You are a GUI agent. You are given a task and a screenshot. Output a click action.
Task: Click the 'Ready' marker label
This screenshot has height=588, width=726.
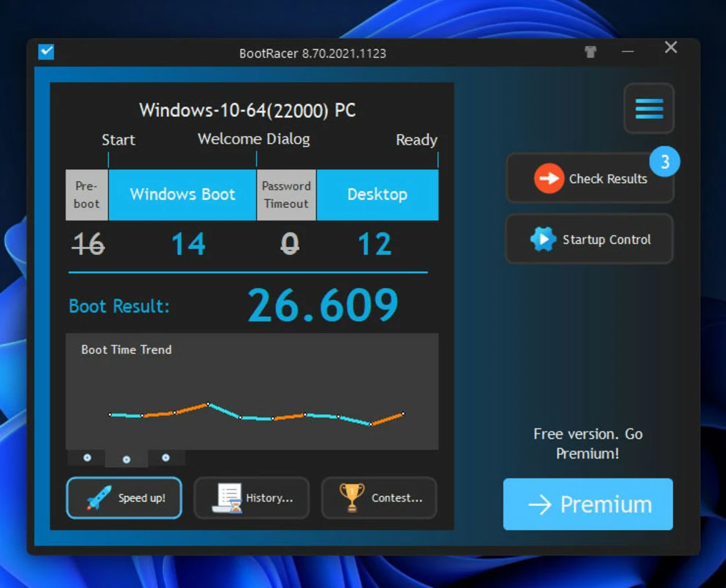tap(416, 140)
